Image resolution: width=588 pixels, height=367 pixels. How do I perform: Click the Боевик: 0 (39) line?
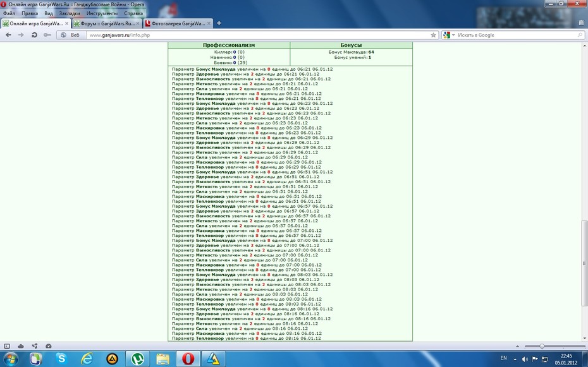click(230, 63)
